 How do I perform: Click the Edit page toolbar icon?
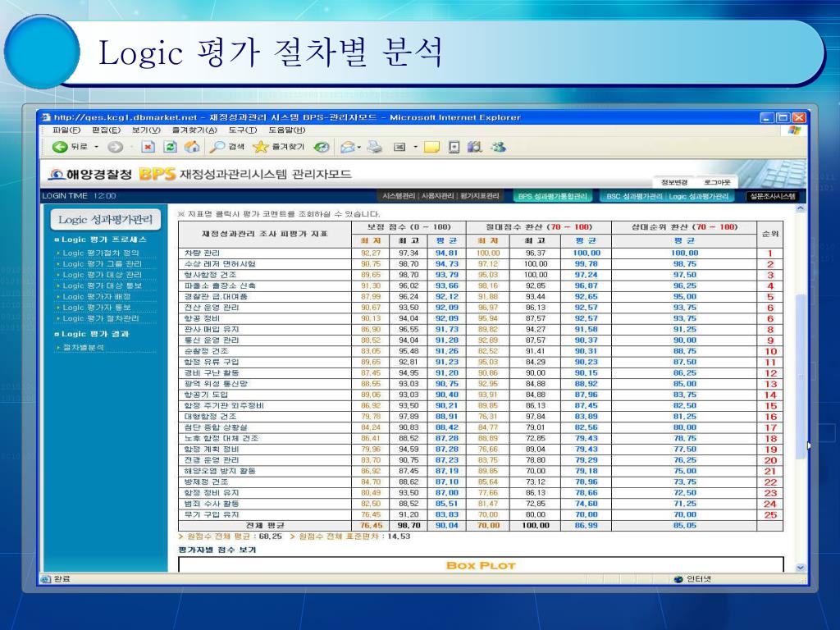click(399, 147)
